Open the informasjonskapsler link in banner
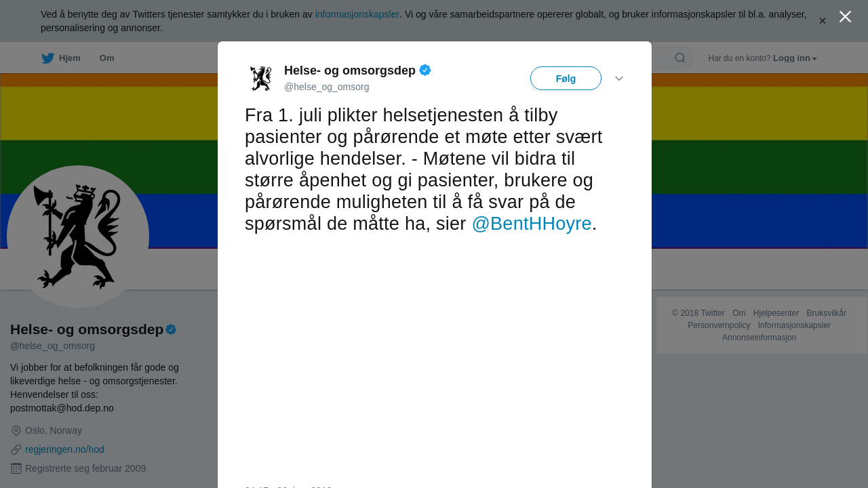868x488 pixels. point(357,14)
